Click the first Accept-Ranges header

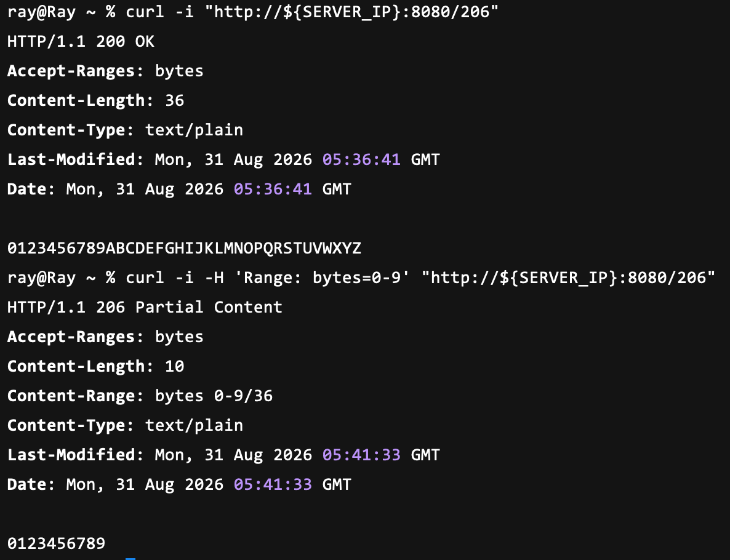[x=105, y=71]
